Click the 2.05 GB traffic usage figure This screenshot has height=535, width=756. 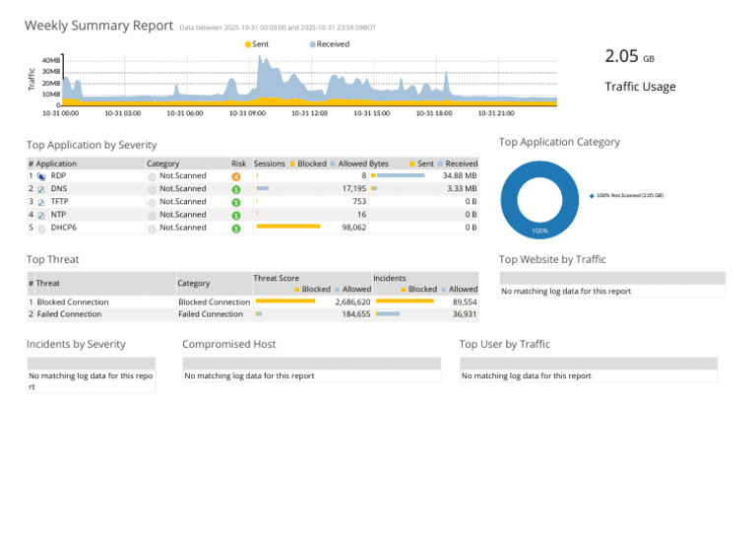click(x=630, y=56)
